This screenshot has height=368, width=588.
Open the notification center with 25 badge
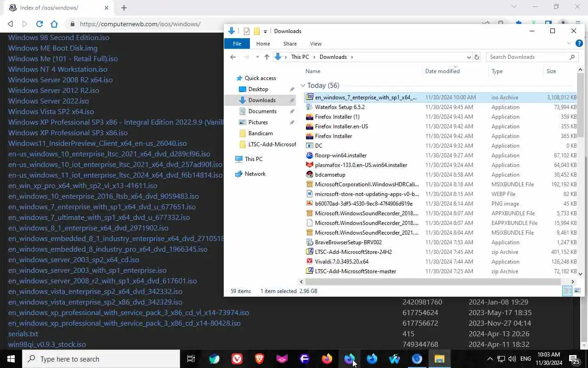pyautogui.click(x=574, y=359)
